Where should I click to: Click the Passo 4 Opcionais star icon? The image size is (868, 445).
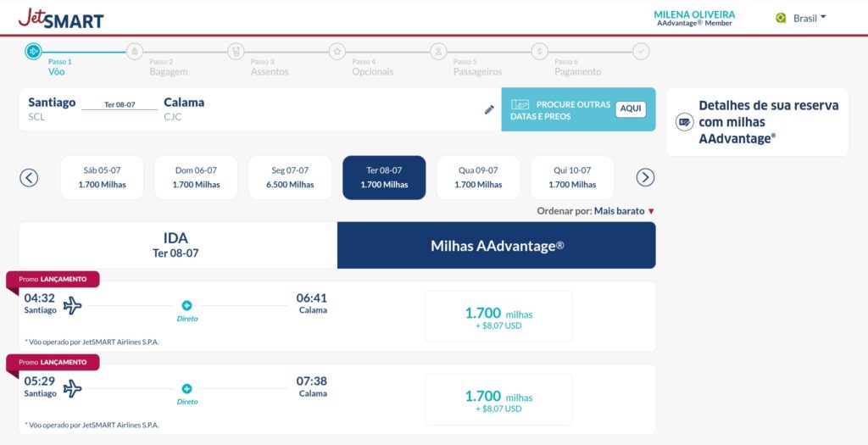(337, 52)
